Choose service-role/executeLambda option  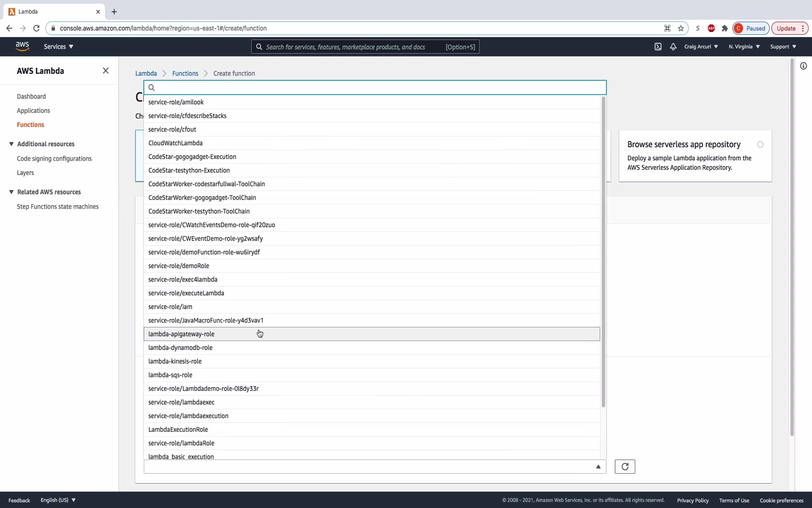[x=372, y=293]
